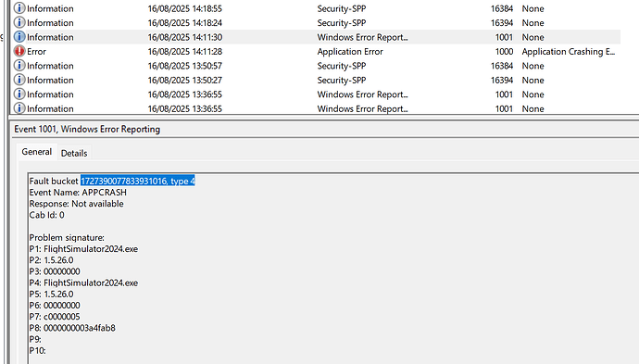Click info icon for 14:18:55 Security-SPP event
This screenshot has height=364, width=639.
pyautogui.click(x=19, y=8)
